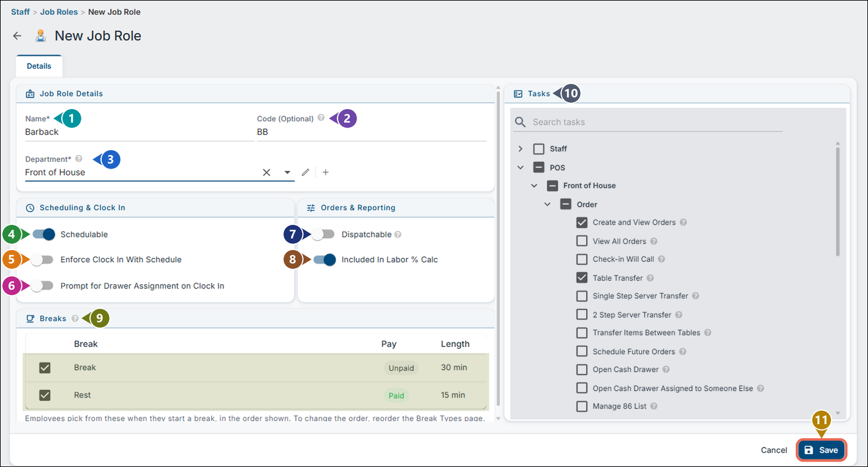The image size is (868, 467).
Task: Clear the Front of House department selection
Action: (266, 172)
